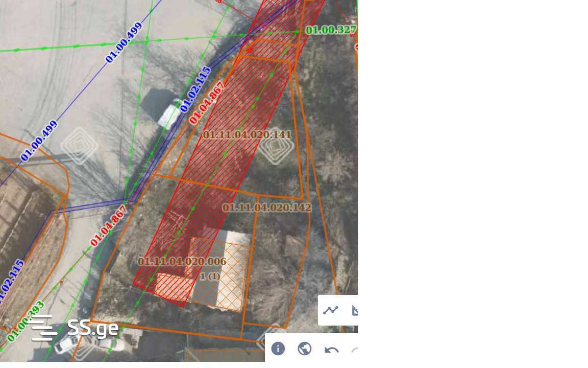588x368 pixels.
Task: Select the polyline distance measurement tool
Action: click(331, 310)
